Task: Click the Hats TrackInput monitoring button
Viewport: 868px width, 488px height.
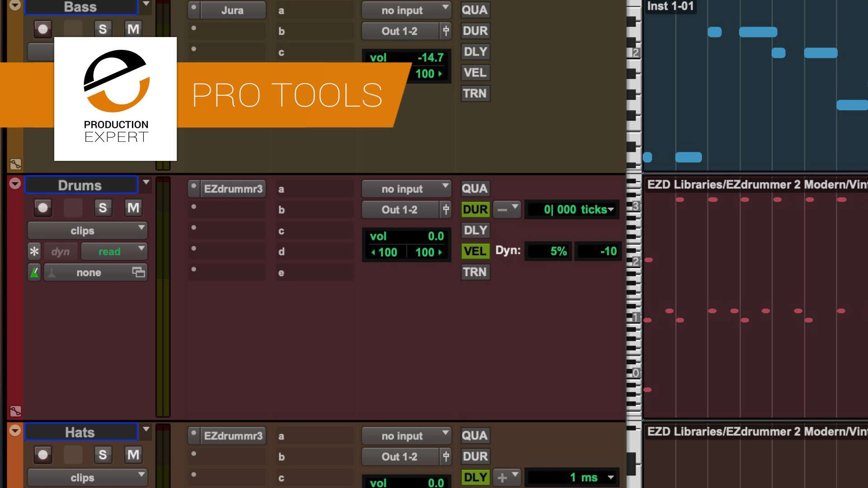Action: point(73,455)
